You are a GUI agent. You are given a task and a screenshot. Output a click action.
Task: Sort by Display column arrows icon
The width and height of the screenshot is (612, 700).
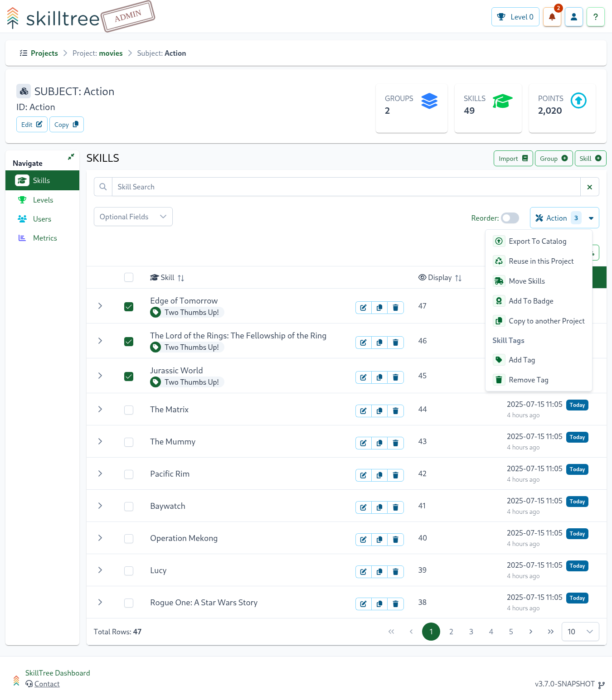(x=458, y=278)
